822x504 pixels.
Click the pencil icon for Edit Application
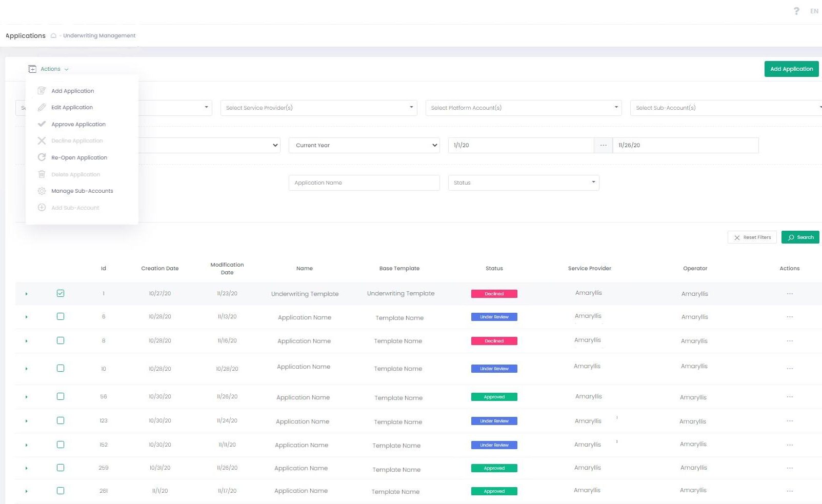pyautogui.click(x=42, y=108)
